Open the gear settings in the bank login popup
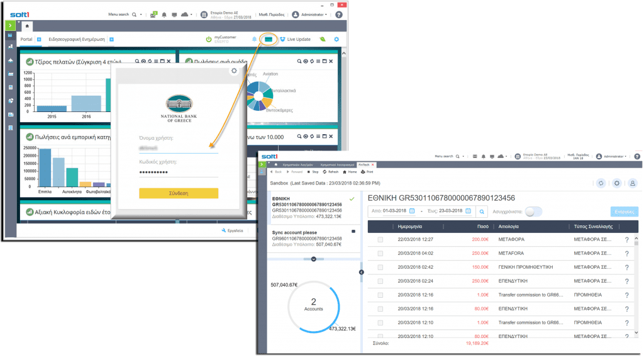644x362 pixels. click(x=234, y=71)
